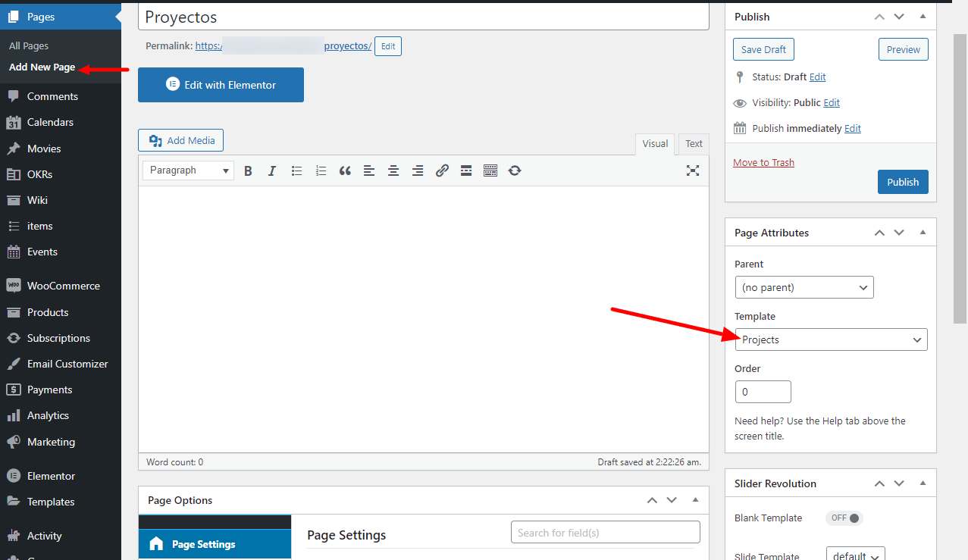Open the Parent page dropdown

click(804, 287)
